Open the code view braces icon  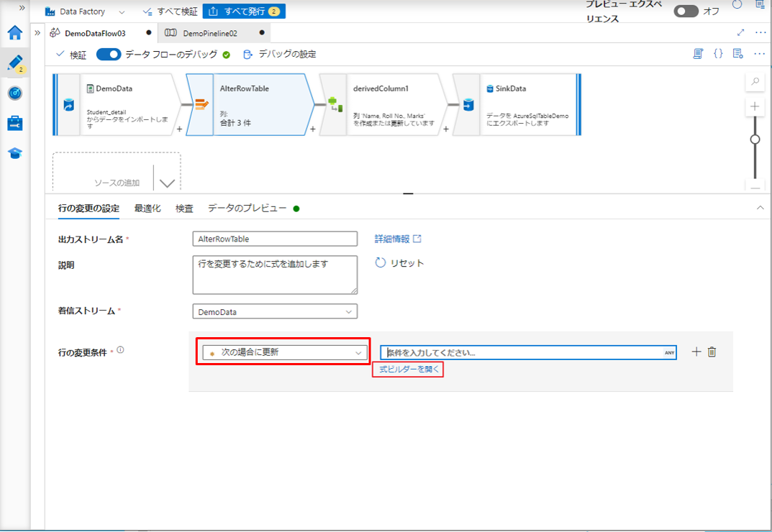(717, 54)
